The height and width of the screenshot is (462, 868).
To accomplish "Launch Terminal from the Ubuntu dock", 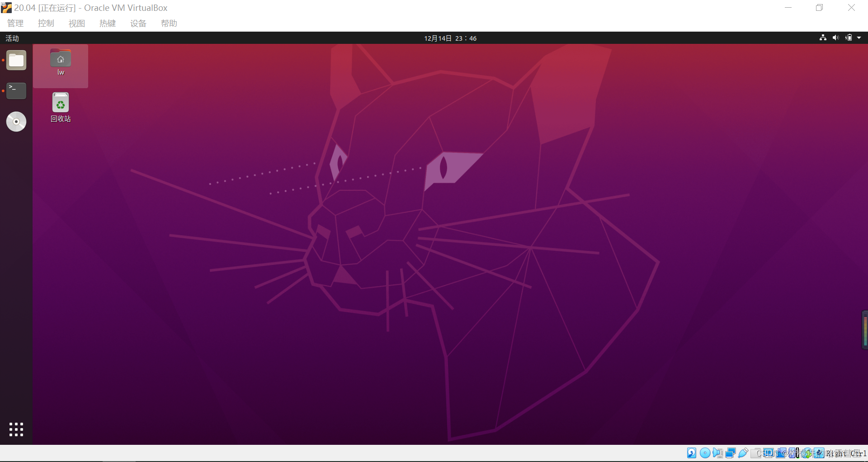I will coord(16,91).
